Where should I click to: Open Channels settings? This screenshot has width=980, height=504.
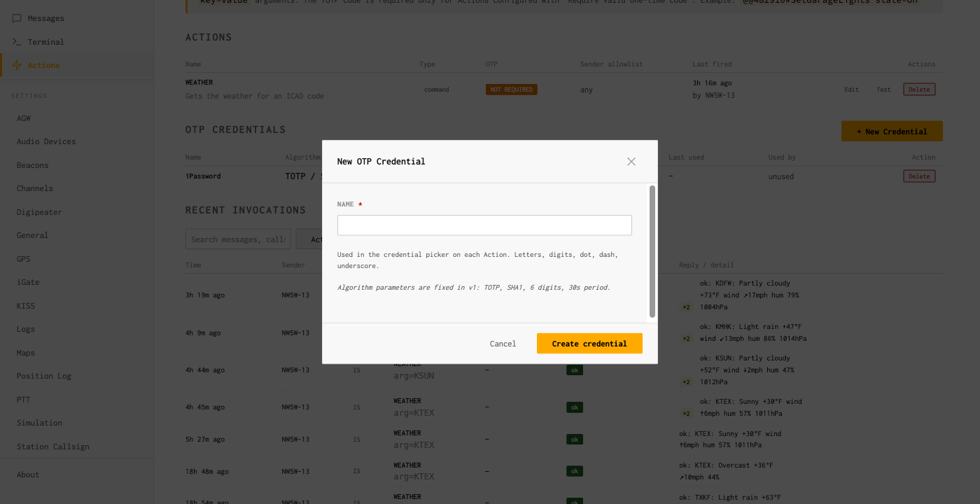pyautogui.click(x=35, y=188)
